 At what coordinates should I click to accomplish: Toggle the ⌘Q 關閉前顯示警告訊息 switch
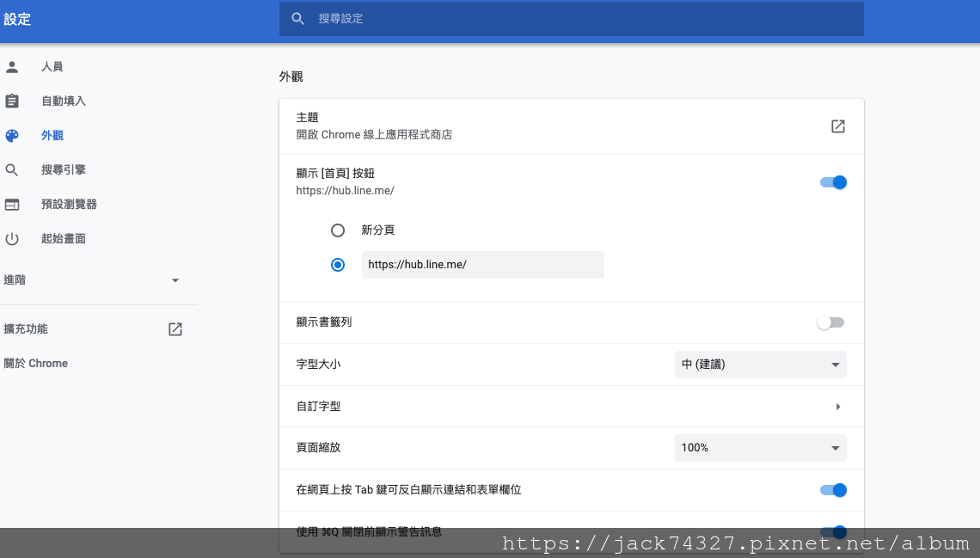click(x=833, y=532)
